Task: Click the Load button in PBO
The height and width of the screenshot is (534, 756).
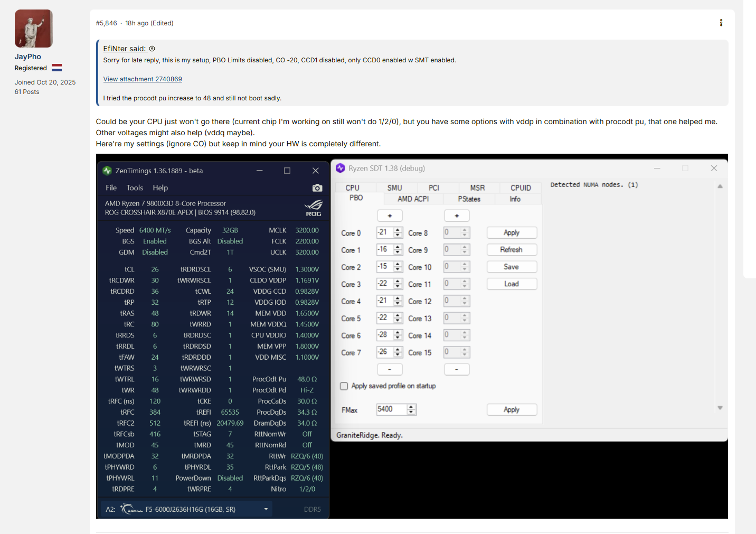Action: pos(512,284)
